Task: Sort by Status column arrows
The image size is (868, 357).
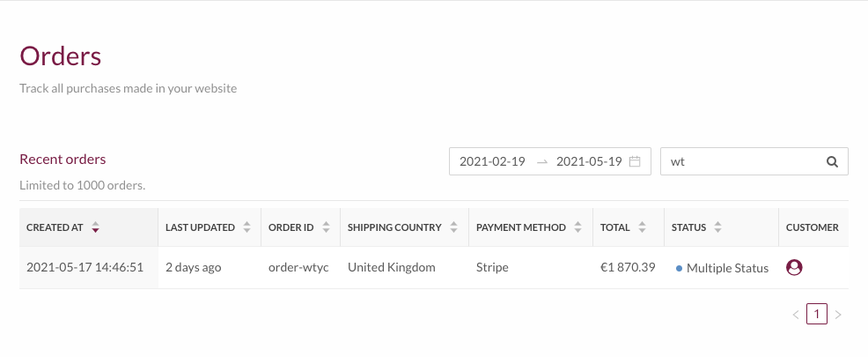Action: coord(718,227)
